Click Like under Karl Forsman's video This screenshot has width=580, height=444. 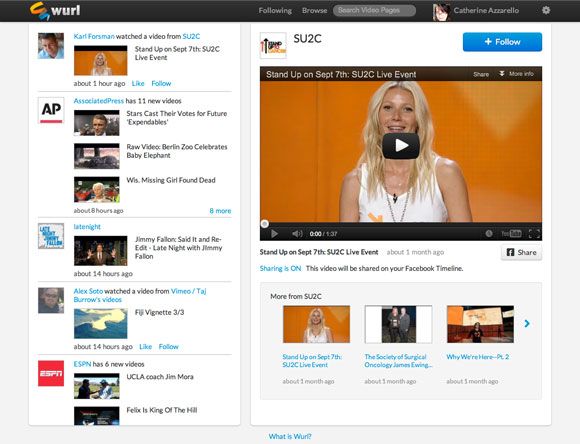[138, 84]
